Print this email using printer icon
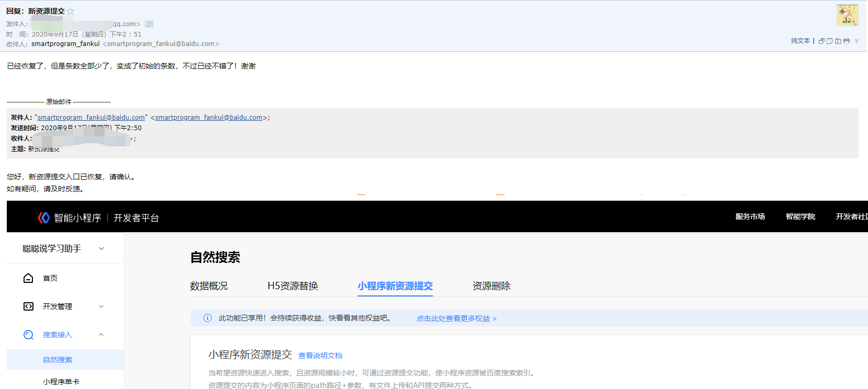This screenshot has width=868, height=389. click(847, 41)
